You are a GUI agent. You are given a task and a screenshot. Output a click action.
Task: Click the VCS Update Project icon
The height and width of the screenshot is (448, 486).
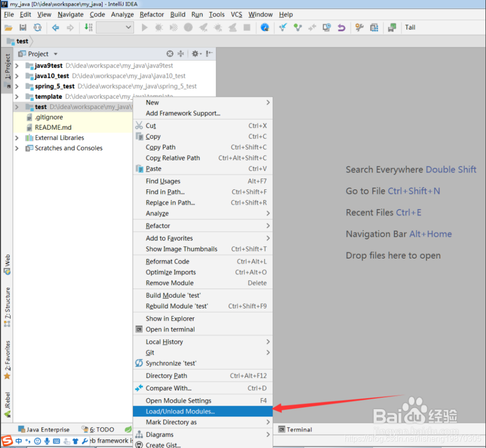[x=282, y=27]
